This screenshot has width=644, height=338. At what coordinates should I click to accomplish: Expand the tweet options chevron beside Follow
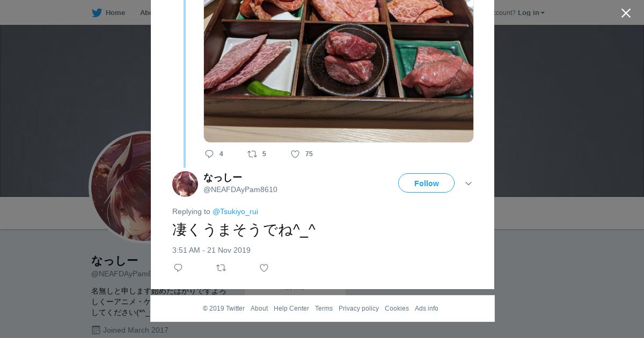[469, 183]
